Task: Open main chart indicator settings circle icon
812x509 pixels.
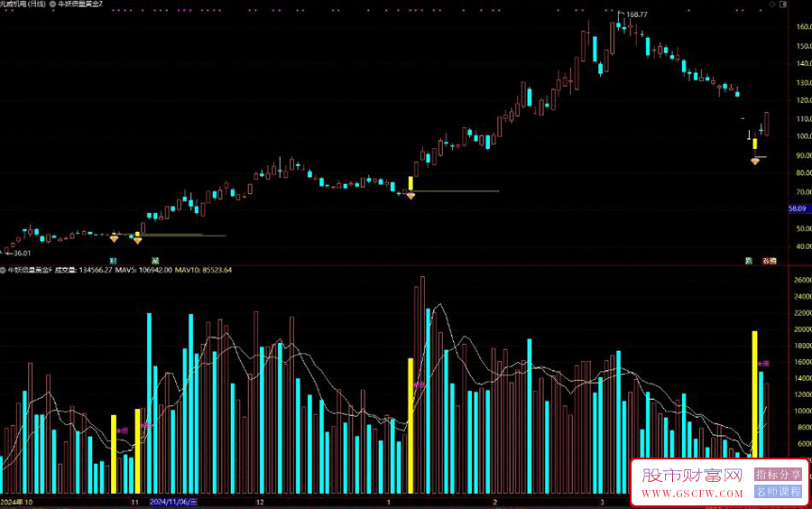Action: 53,4
